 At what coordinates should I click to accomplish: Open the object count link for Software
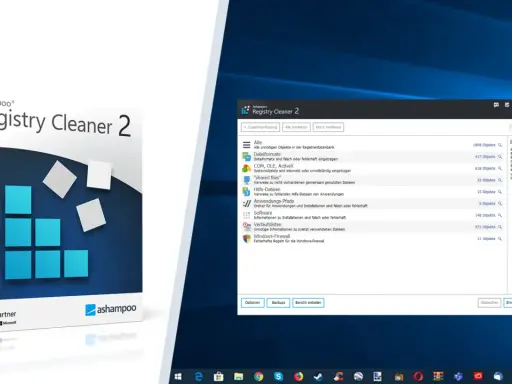click(x=485, y=215)
